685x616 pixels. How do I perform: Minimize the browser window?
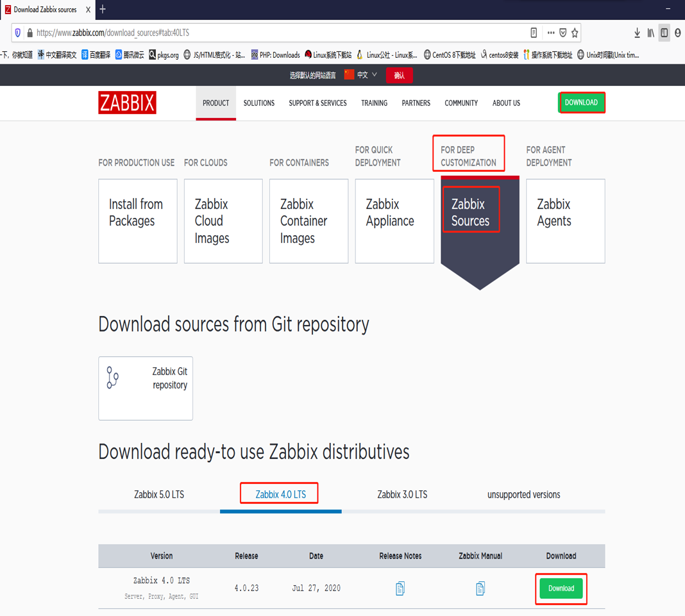[668, 9]
